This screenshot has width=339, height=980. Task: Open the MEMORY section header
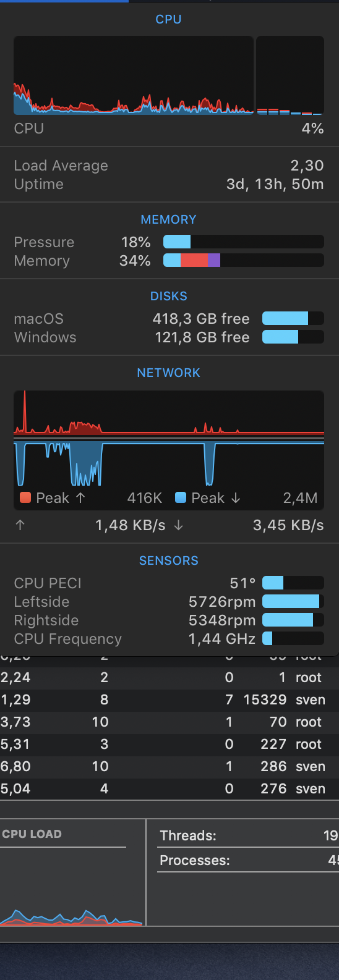click(168, 219)
